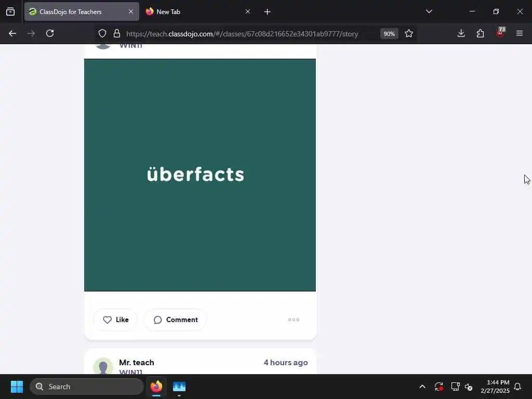Bookmark this page with star
532x399 pixels.
tap(409, 34)
